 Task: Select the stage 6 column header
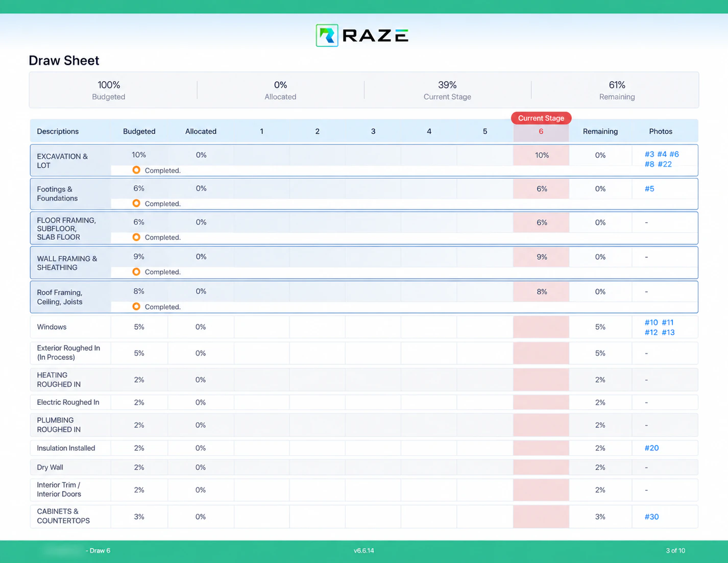pos(541,131)
